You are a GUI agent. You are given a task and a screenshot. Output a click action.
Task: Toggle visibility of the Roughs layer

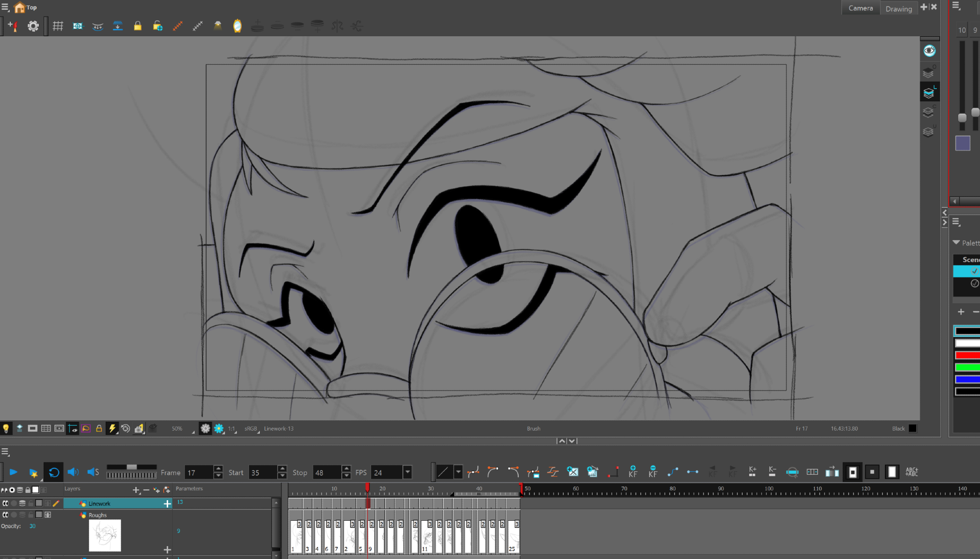click(x=5, y=515)
